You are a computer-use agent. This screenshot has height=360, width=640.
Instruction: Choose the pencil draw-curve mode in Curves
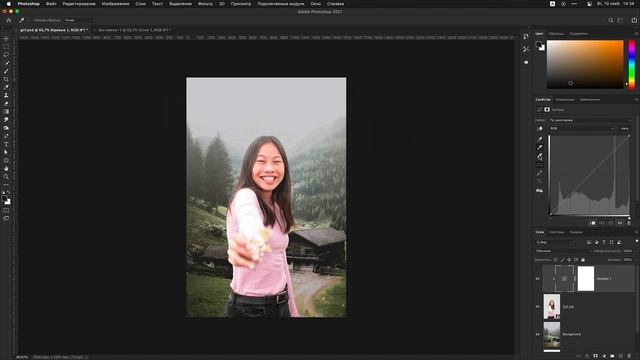click(540, 173)
